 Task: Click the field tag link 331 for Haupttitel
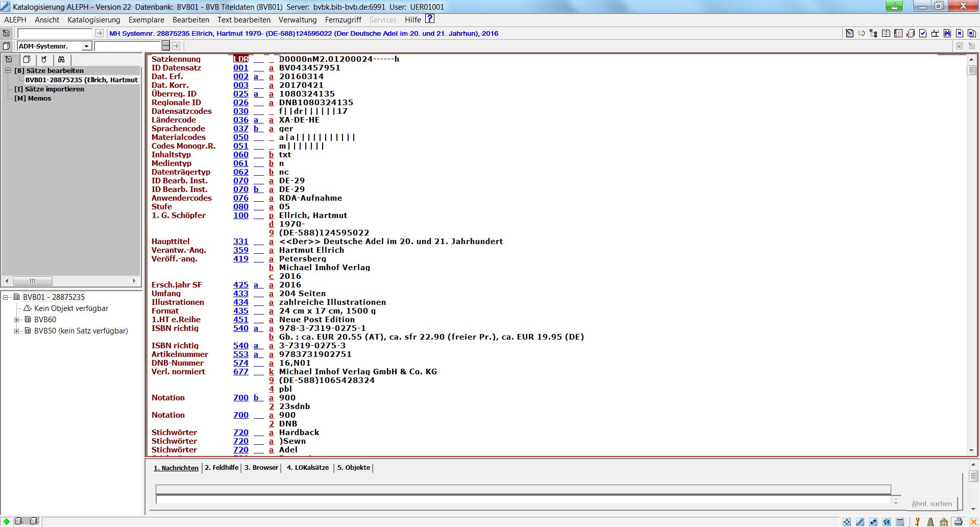pyautogui.click(x=240, y=242)
